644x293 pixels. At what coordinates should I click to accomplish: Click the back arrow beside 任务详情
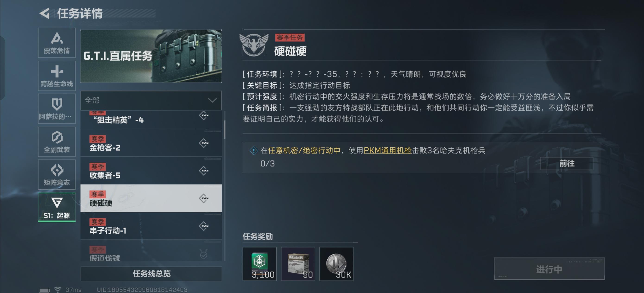click(x=44, y=13)
